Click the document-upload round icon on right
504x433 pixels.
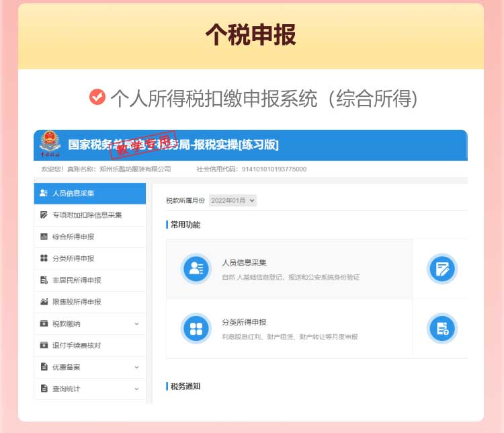click(x=442, y=328)
